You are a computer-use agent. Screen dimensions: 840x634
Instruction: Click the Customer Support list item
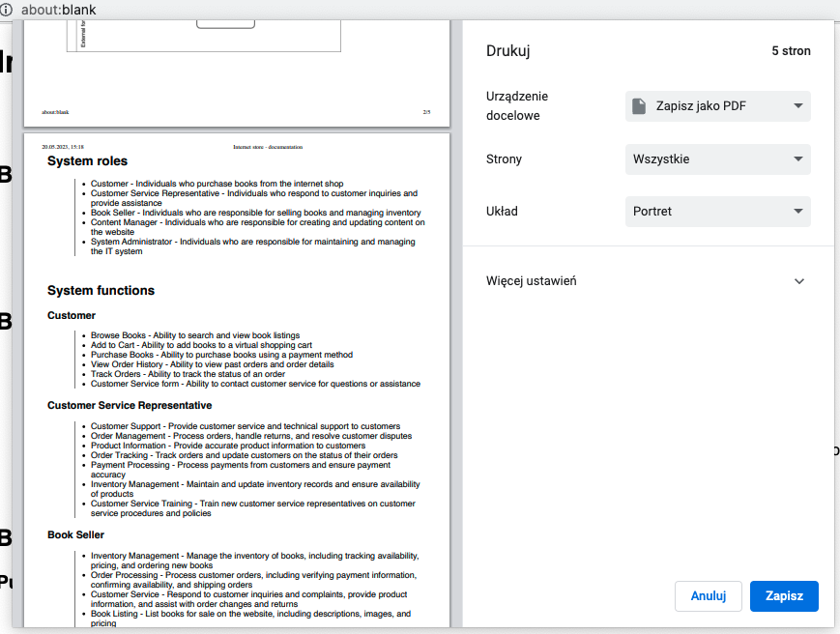point(246,426)
